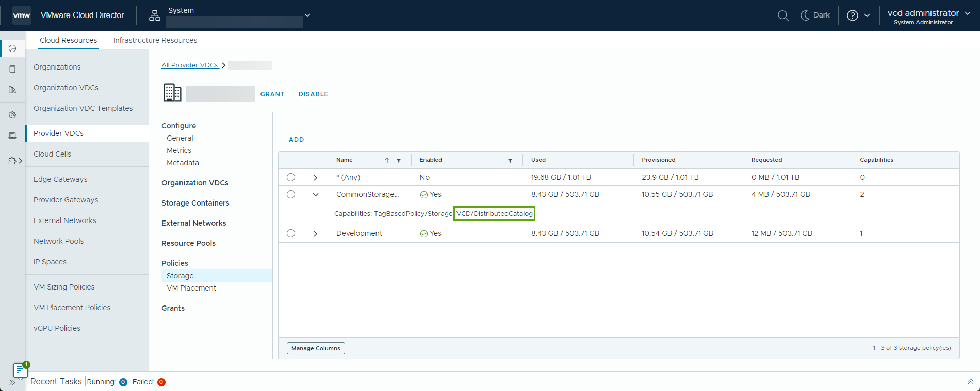
Task: Open the Enabled column filter funnel icon
Action: [510, 160]
